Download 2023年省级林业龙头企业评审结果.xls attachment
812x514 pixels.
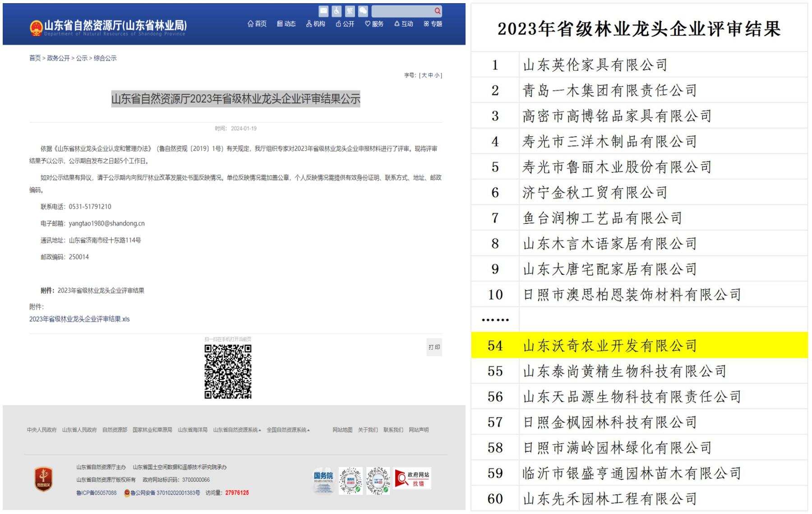[x=79, y=319]
